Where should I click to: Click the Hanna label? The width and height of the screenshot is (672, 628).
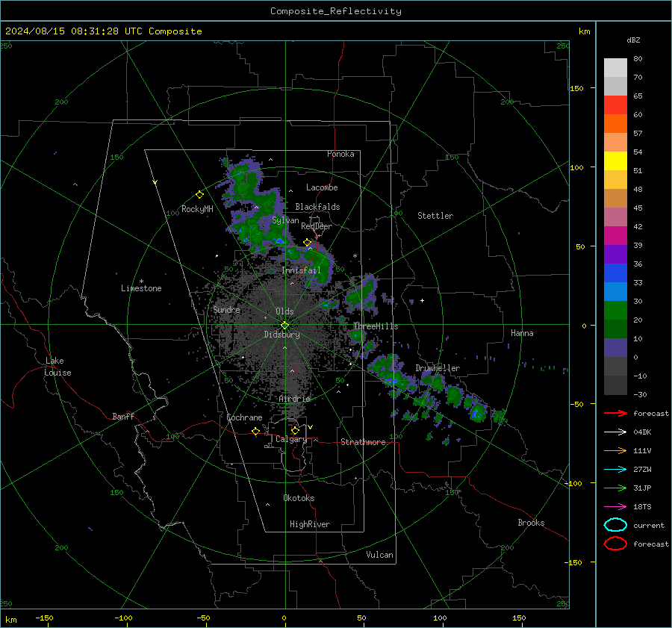[x=522, y=333]
